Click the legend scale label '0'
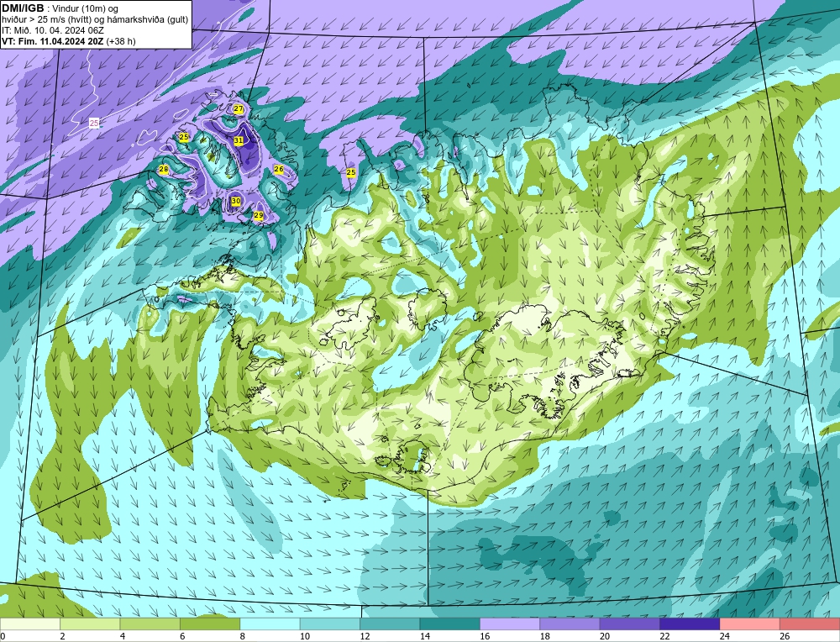The width and height of the screenshot is (840, 642). click(x=3, y=636)
